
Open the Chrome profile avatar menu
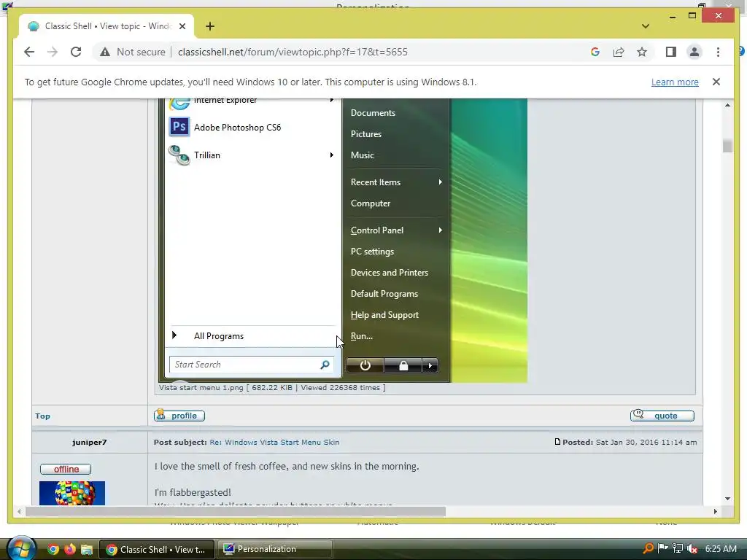[694, 52]
